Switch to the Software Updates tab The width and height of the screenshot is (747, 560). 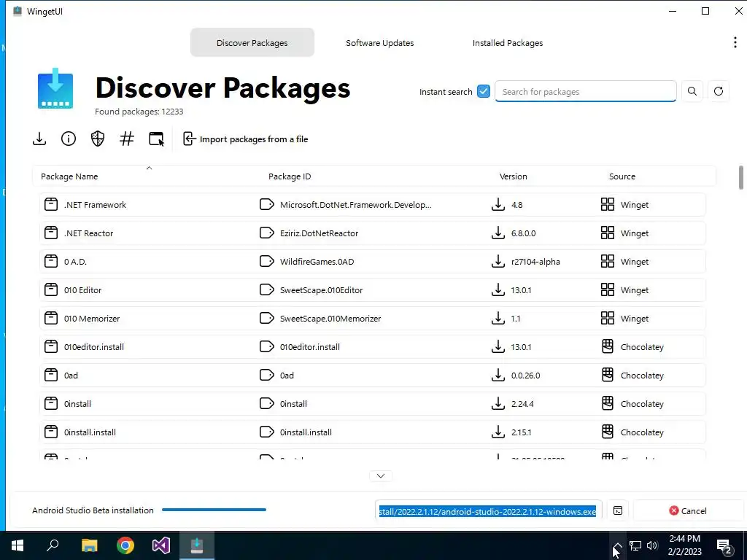(x=379, y=42)
